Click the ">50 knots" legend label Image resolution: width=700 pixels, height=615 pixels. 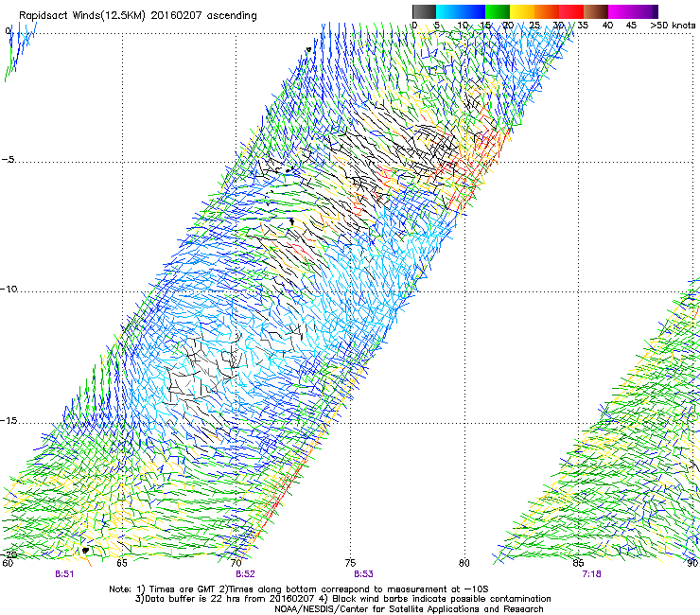point(673,26)
